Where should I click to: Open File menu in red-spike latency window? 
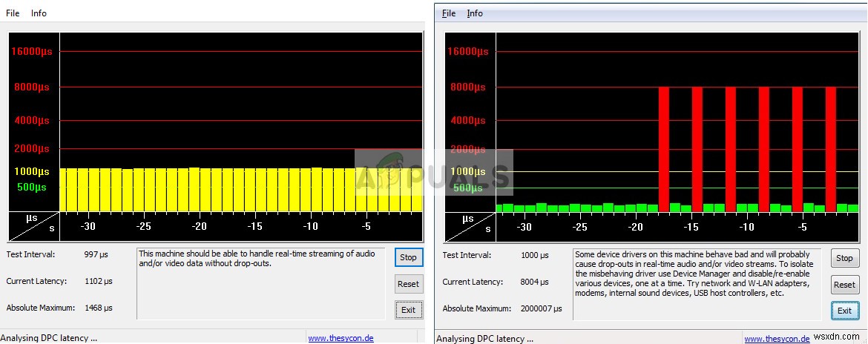tap(449, 13)
